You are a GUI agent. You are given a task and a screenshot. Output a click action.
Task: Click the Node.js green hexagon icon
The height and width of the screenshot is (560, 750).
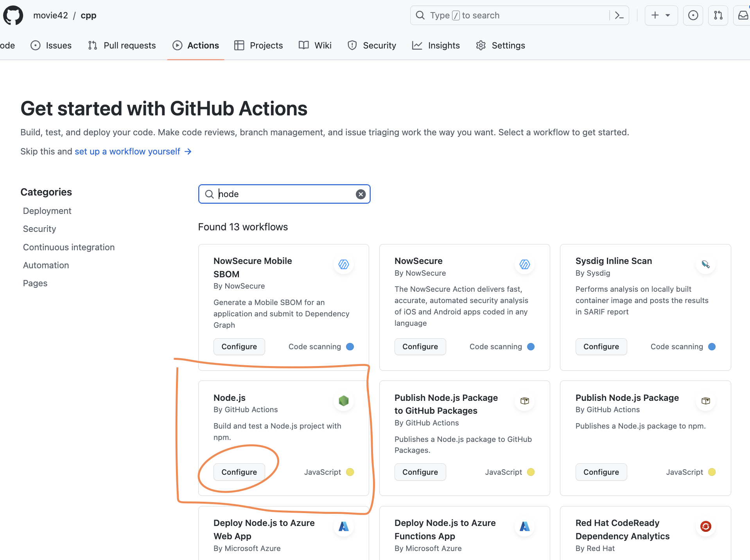[x=344, y=401]
